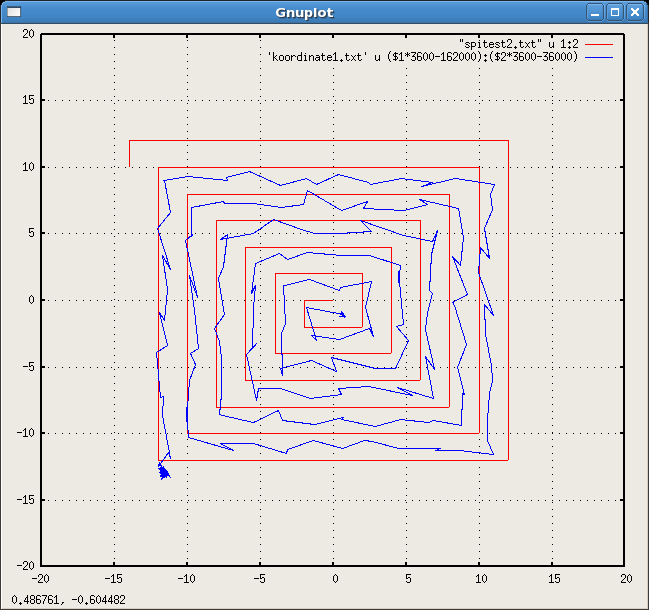This screenshot has width=649, height=610.
Task: Close the Gnuplot window
Action: coord(635,12)
